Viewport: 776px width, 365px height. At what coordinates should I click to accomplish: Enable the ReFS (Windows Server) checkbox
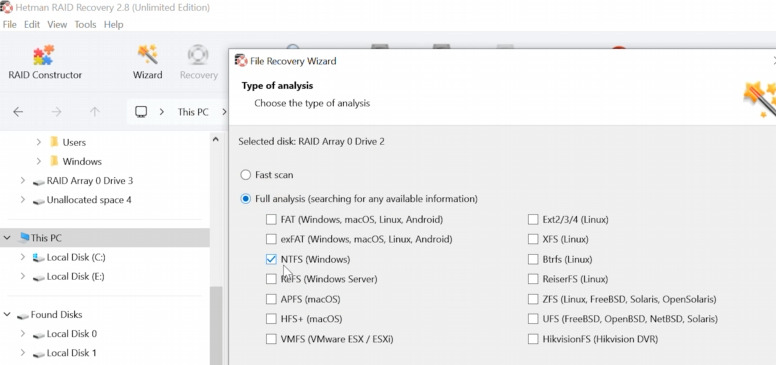pos(271,279)
